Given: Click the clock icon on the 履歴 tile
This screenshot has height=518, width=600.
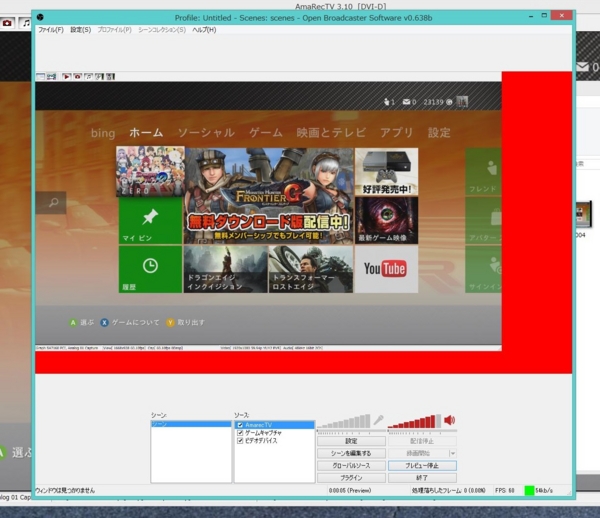Looking at the screenshot, I should [150, 266].
